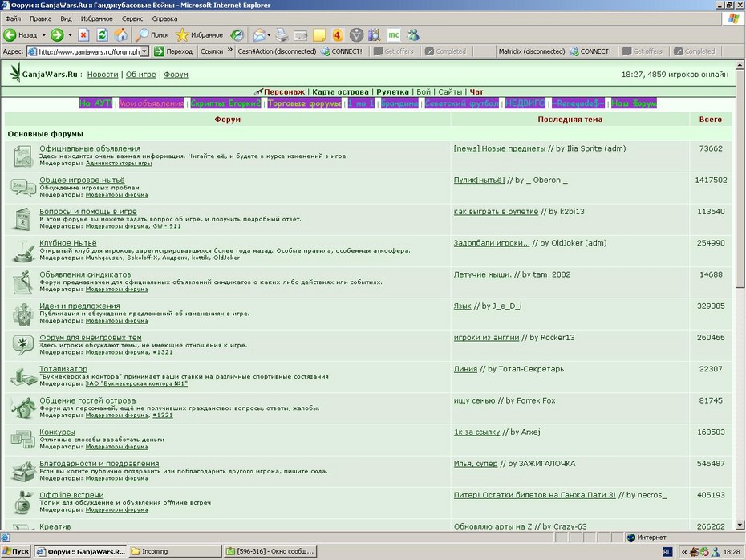
Task: Go to the Home page icon
Action: pos(120,34)
